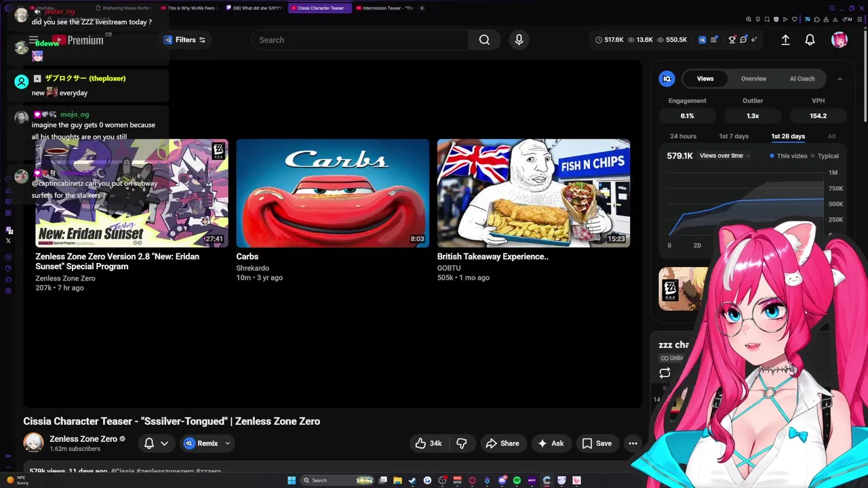Click the Carbs video title
868x488 pixels.
pyautogui.click(x=247, y=257)
